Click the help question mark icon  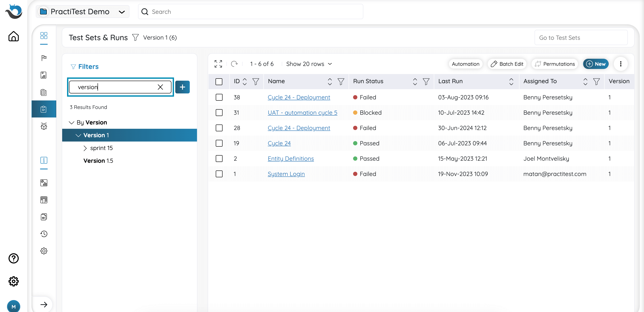pyautogui.click(x=13, y=258)
